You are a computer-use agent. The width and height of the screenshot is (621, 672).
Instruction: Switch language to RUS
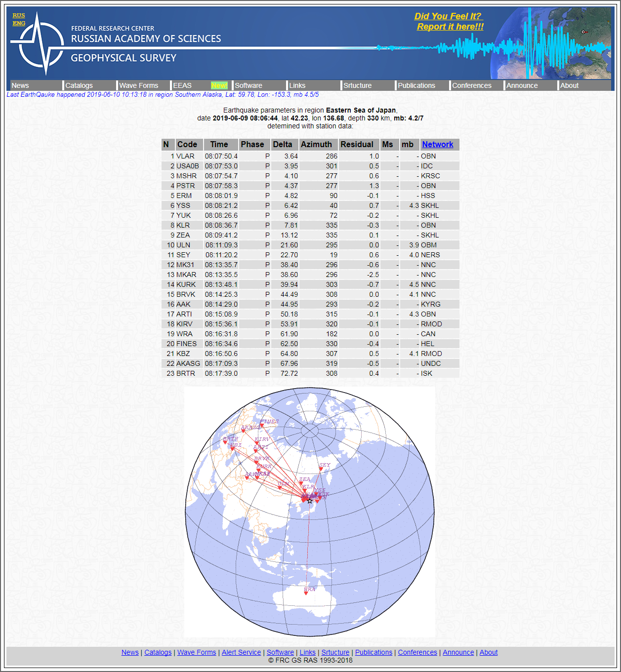pyautogui.click(x=19, y=15)
